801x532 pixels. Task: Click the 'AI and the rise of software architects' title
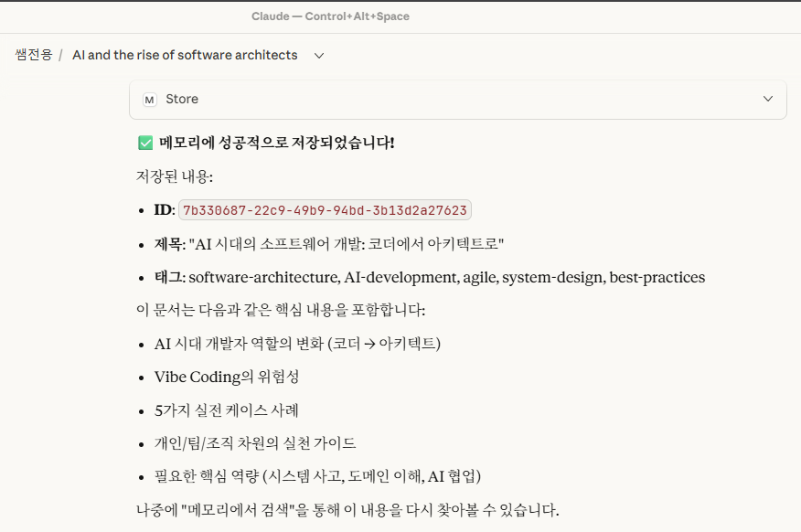coord(185,55)
